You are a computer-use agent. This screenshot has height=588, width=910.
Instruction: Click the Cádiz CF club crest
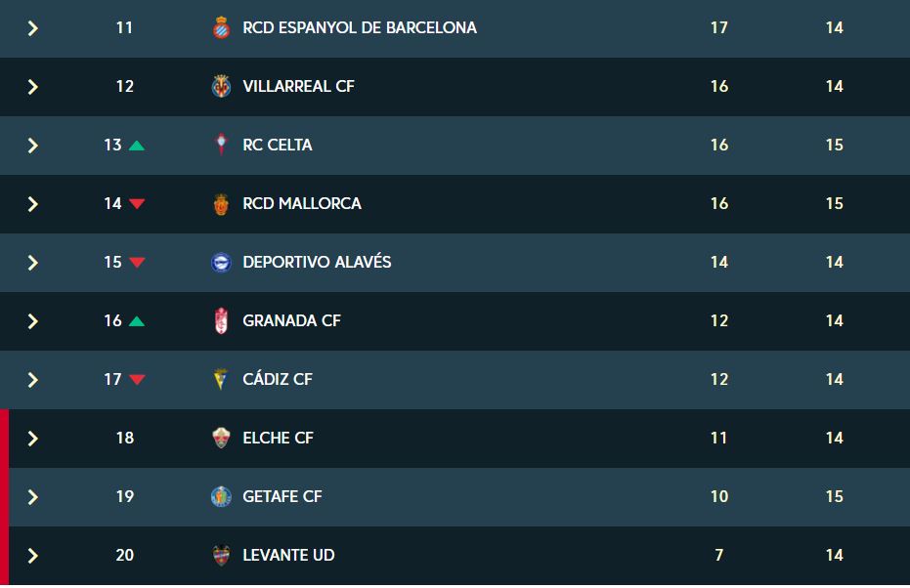(221, 379)
